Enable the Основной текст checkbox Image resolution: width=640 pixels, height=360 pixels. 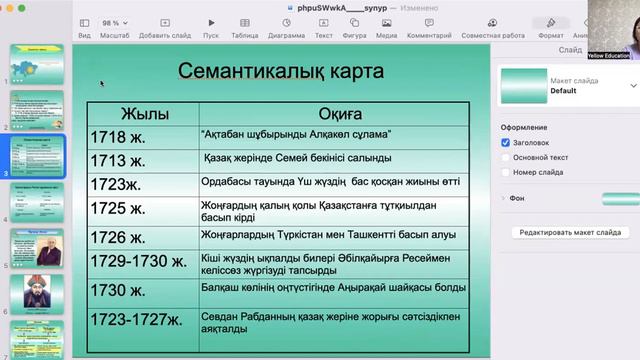(x=505, y=157)
